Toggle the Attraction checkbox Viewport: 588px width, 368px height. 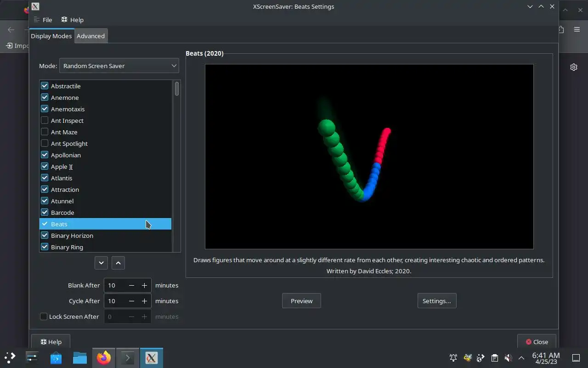[x=45, y=189]
